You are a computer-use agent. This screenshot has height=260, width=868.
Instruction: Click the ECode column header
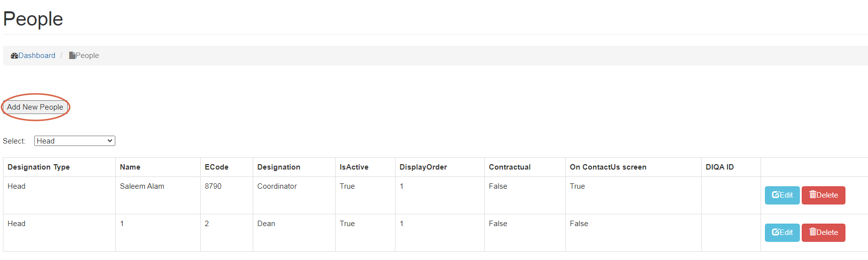pyautogui.click(x=216, y=167)
